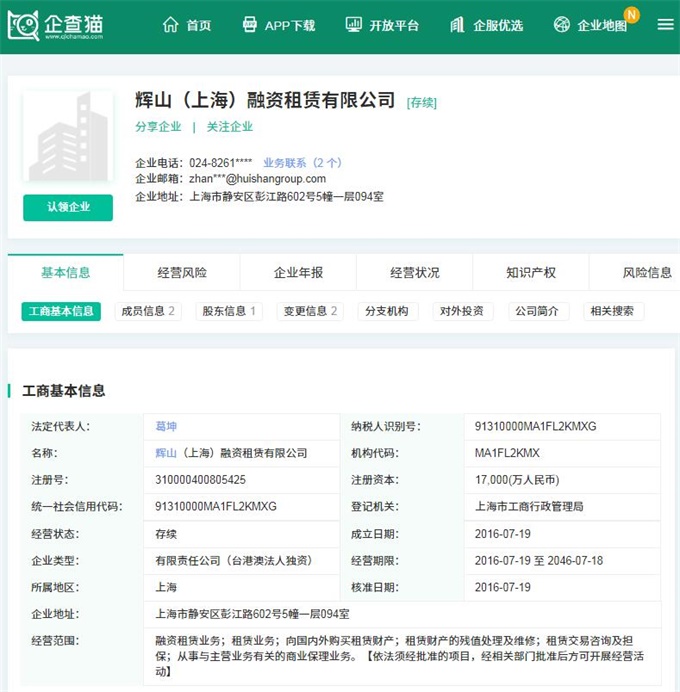Click the 企业地图 globe icon
This screenshot has height=692, width=680.
click(x=562, y=25)
